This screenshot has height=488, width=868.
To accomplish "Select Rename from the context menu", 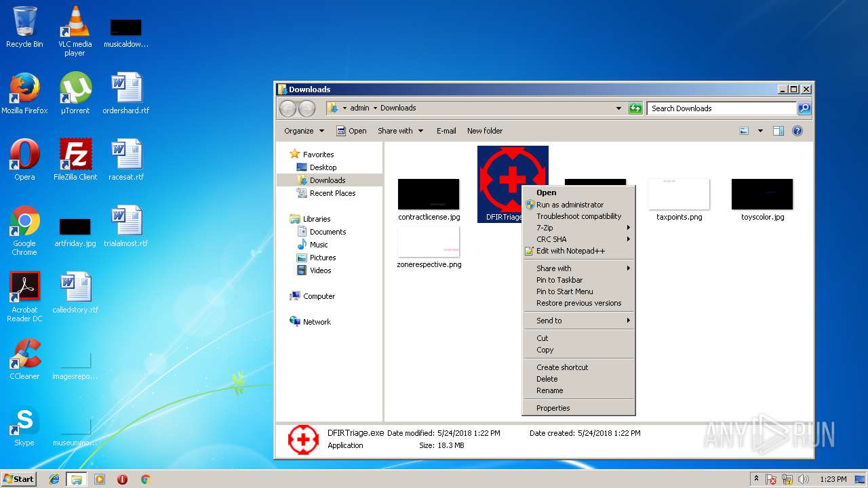I will pos(578,390).
